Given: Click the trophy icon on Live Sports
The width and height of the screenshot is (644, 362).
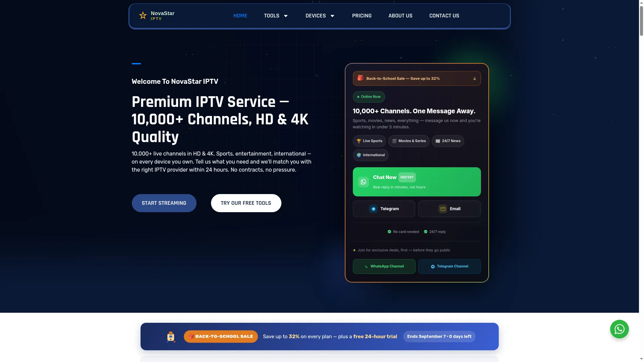Looking at the screenshot, I should (x=359, y=141).
